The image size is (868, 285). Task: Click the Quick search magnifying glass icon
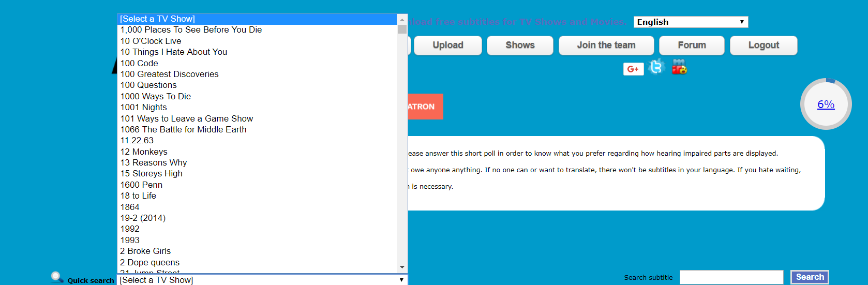click(x=57, y=277)
